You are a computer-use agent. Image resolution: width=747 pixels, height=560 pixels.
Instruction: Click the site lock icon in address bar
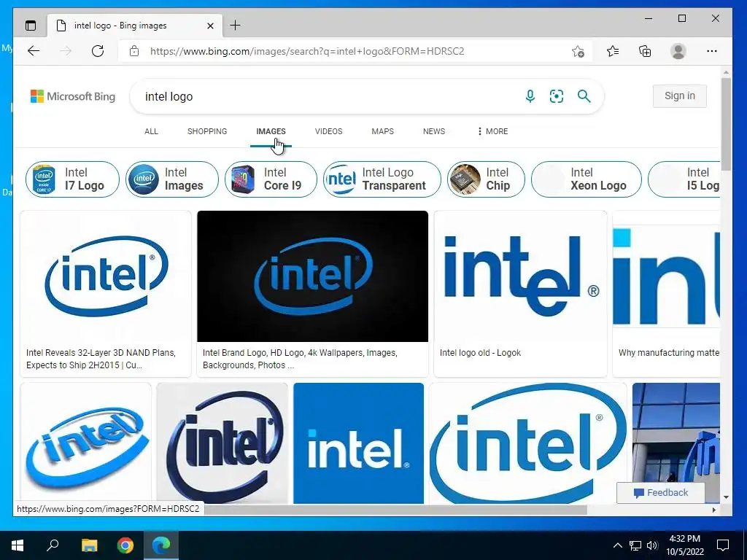134,51
